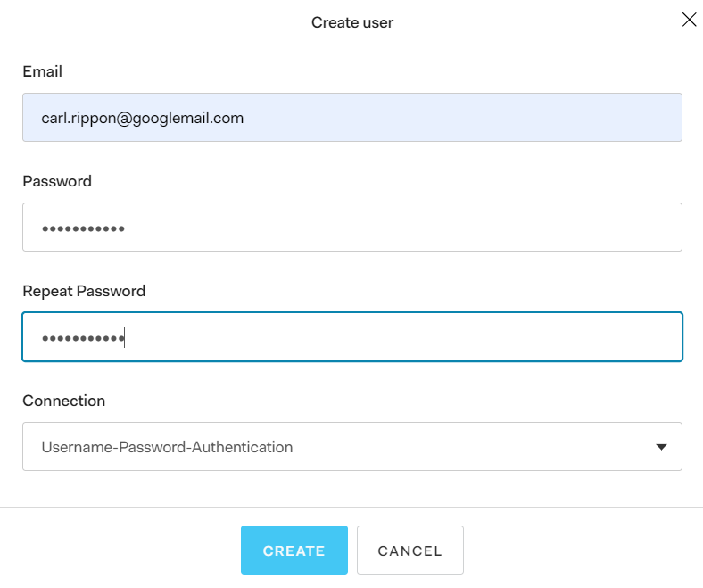The image size is (703, 588).
Task: Close the Create user dialog
Action: 689,20
